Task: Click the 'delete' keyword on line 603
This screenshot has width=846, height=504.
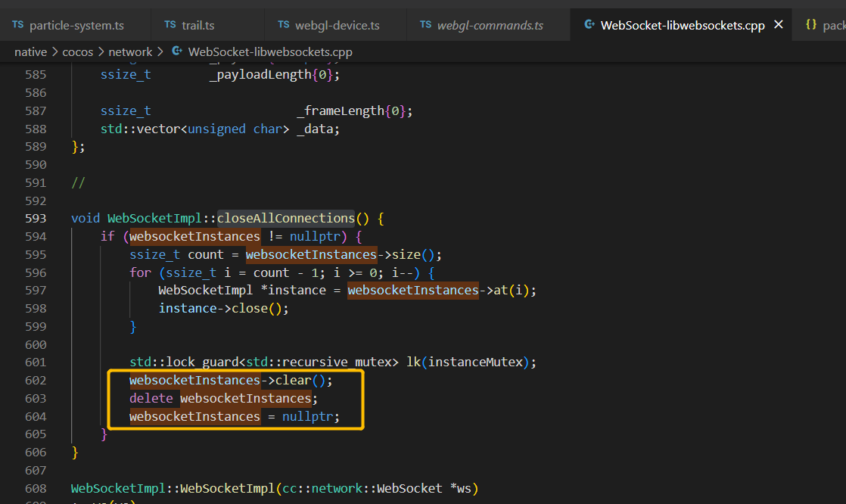Action: click(x=151, y=398)
